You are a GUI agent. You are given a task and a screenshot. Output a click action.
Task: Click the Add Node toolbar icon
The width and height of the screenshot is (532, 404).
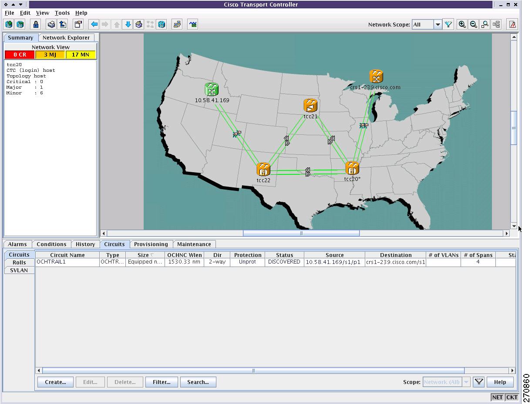9,24
